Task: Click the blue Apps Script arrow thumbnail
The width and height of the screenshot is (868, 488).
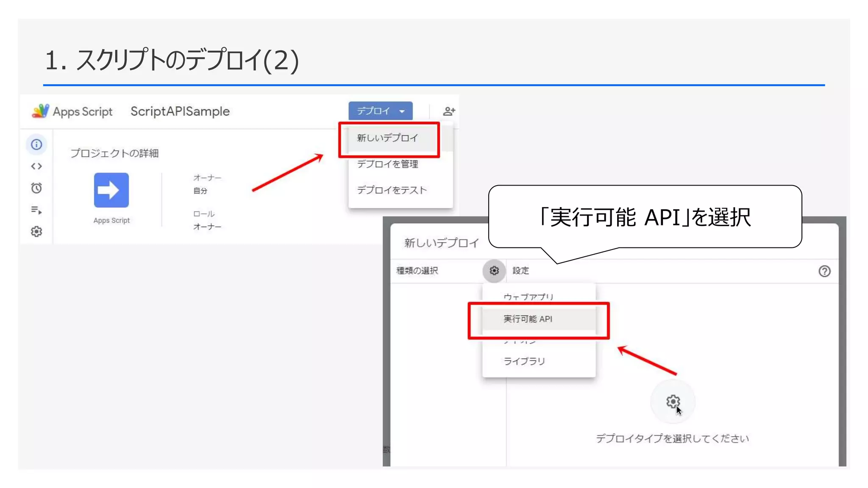Action: [111, 190]
